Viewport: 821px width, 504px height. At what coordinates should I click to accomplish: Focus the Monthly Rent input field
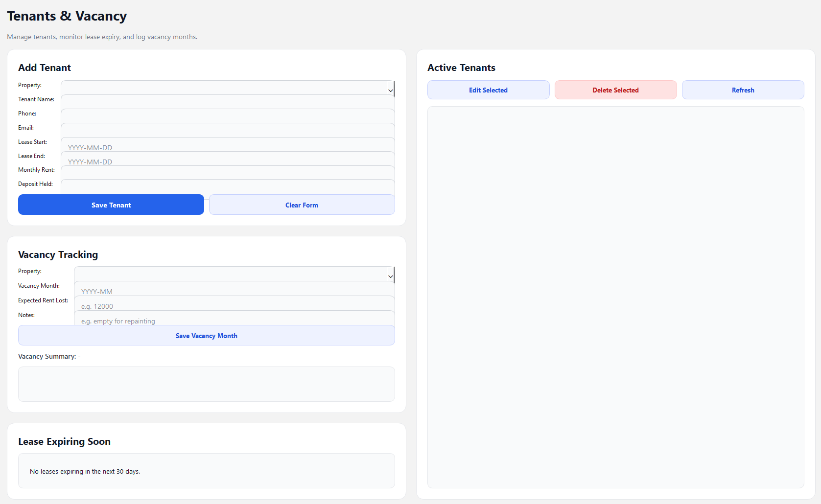click(228, 173)
